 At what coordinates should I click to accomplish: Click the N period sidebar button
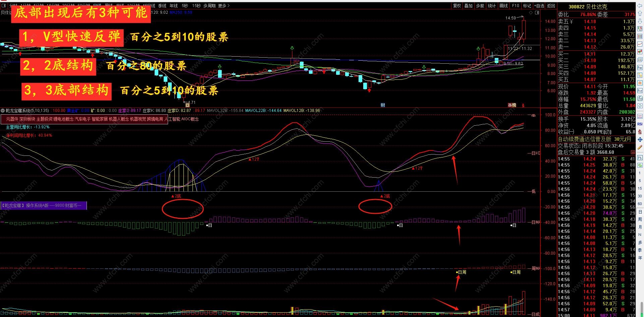coord(640,235)
